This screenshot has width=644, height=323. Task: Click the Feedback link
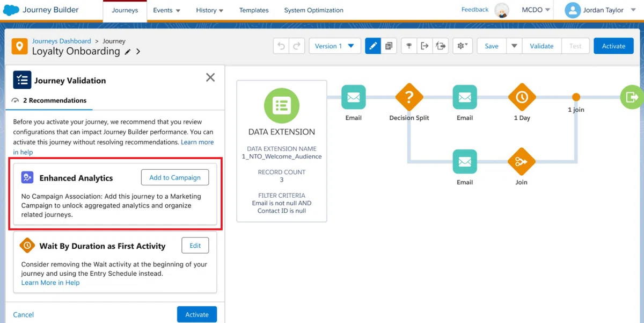click(475, 10)
